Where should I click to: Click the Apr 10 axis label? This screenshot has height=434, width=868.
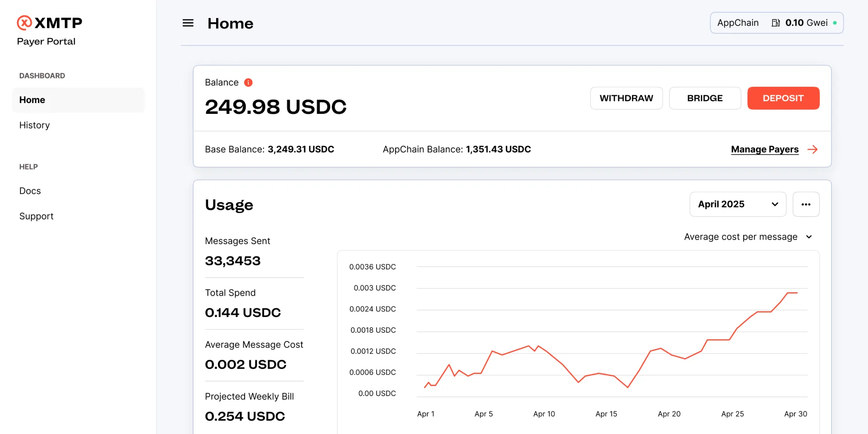(544, 414)
